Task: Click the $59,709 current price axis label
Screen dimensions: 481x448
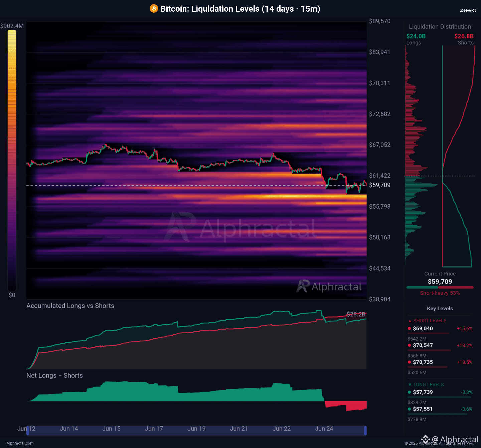Action: tap(380, 185)
